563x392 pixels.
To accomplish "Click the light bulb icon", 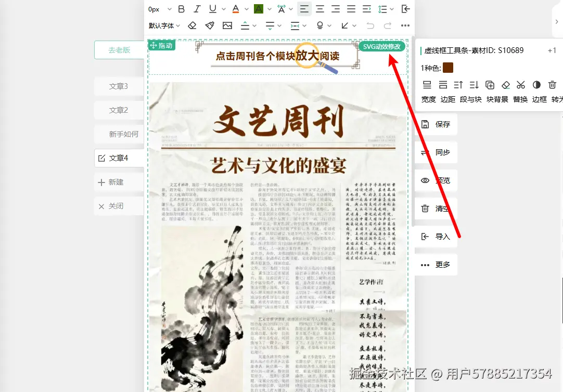I will pyautogui.click(x=319, y=25).
